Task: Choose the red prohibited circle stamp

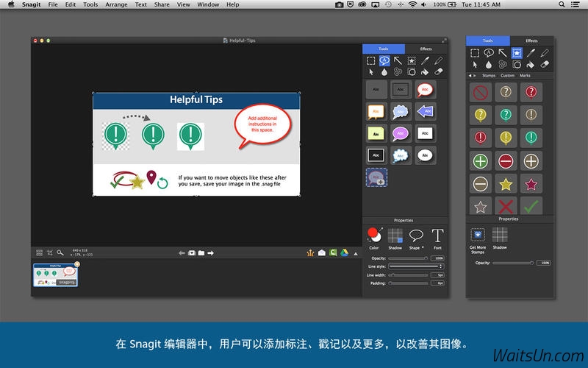Action: (x=481, y=93)
